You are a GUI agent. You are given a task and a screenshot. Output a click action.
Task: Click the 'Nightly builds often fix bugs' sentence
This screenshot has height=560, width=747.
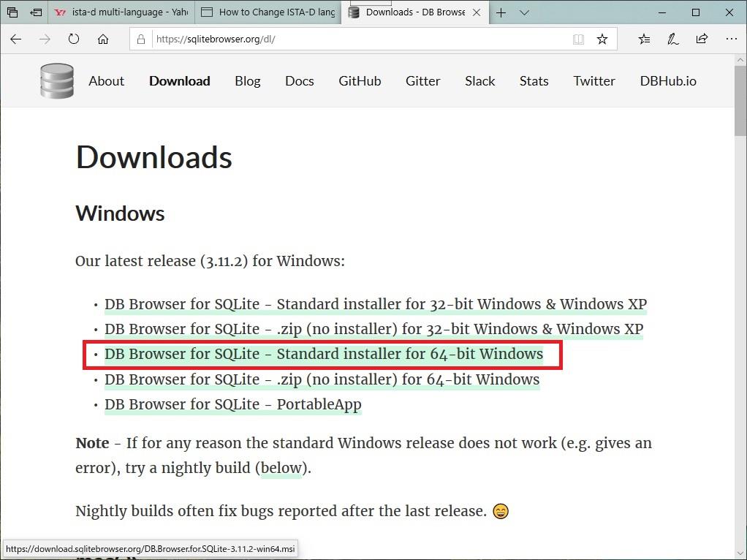281,511
